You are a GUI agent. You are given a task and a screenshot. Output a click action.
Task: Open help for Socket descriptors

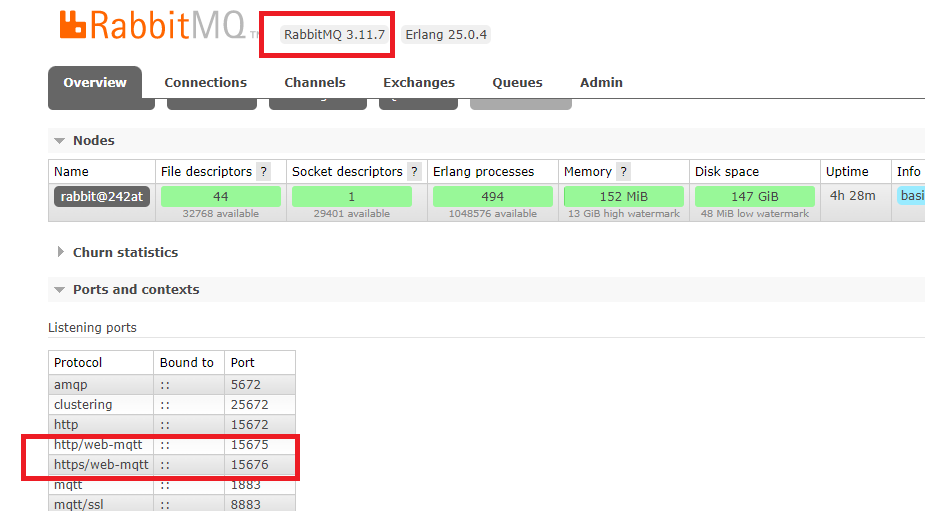point(415,172)
